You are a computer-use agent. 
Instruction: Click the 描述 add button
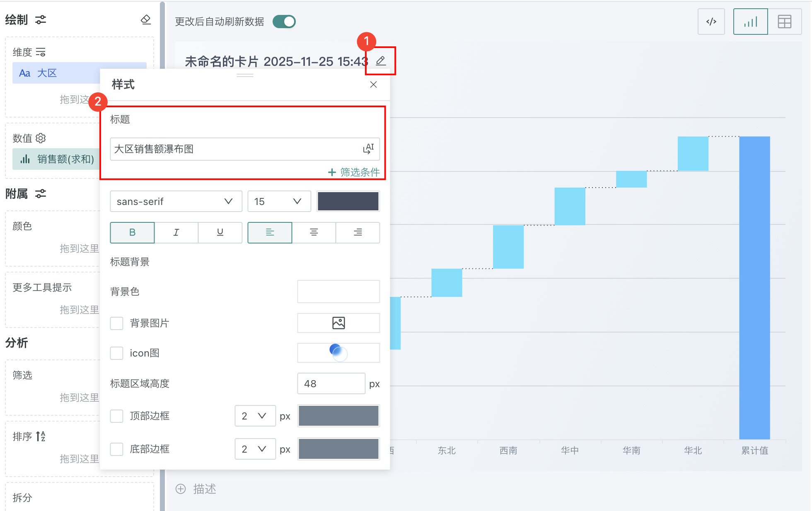196,489
